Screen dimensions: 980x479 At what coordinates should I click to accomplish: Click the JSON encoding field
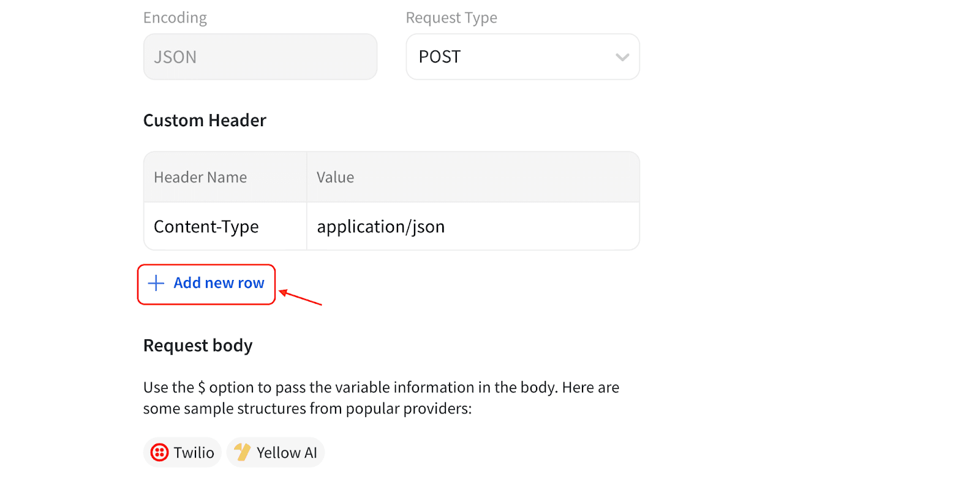(x=260, y=57)
